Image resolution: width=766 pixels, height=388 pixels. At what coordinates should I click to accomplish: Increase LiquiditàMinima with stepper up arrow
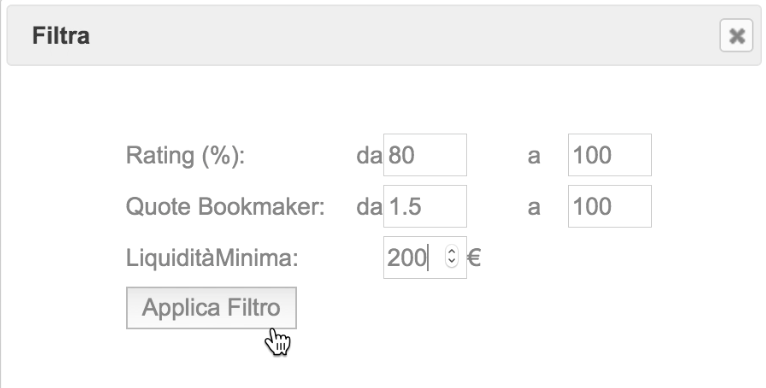pos(452,252)
